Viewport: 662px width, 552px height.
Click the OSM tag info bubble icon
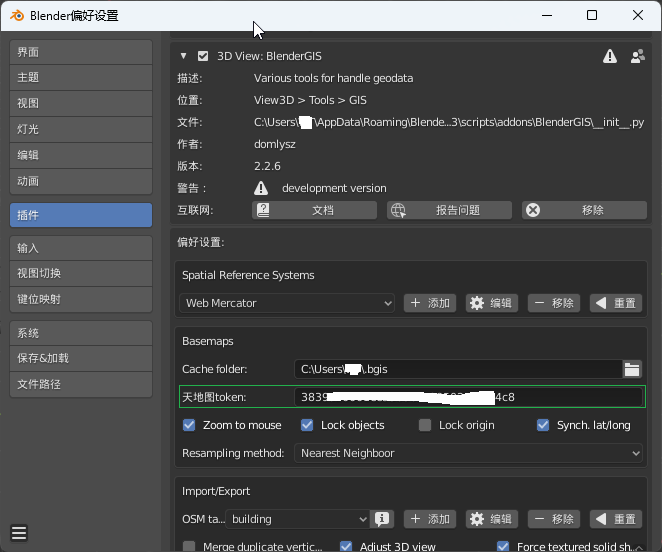[382, 519]
